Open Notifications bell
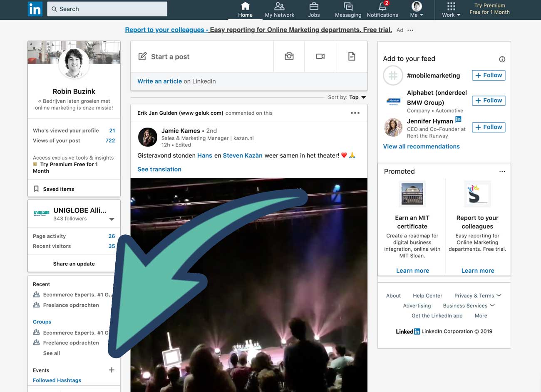Screen dimensions: 541x392 pyautogui.click(x=382, y=10)
